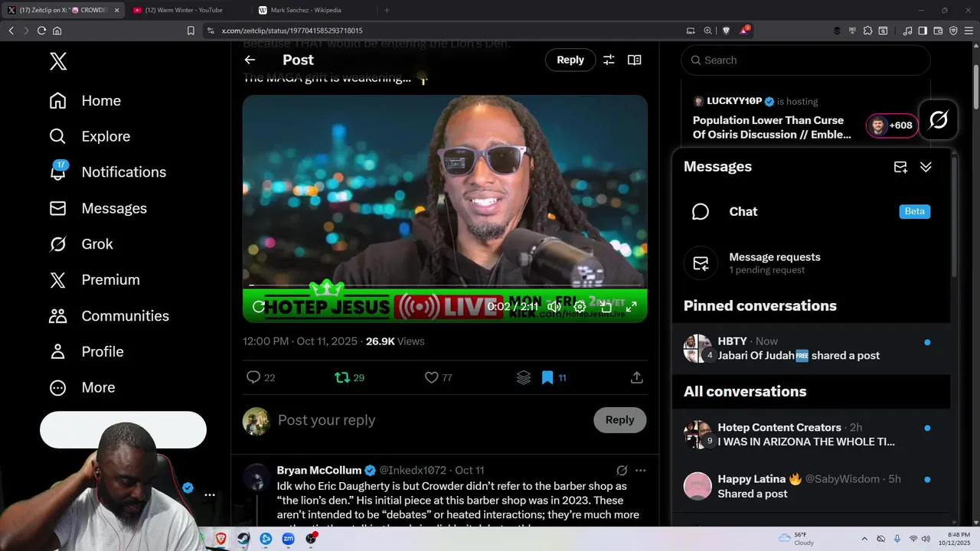Click the comment icon with 22 replies
The height and width of the screenshot is (551, 980).
pyautogui.click(x=261, y=377)
